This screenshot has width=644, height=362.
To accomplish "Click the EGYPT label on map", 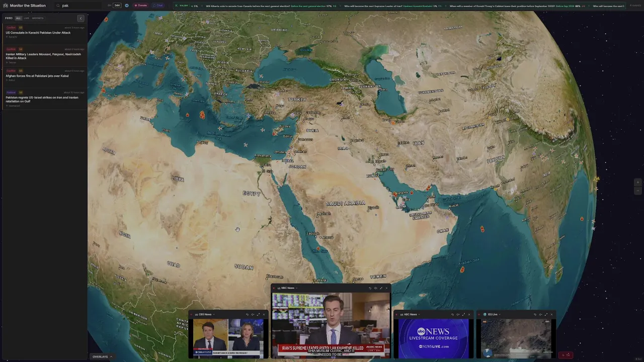I will point(252,194).
